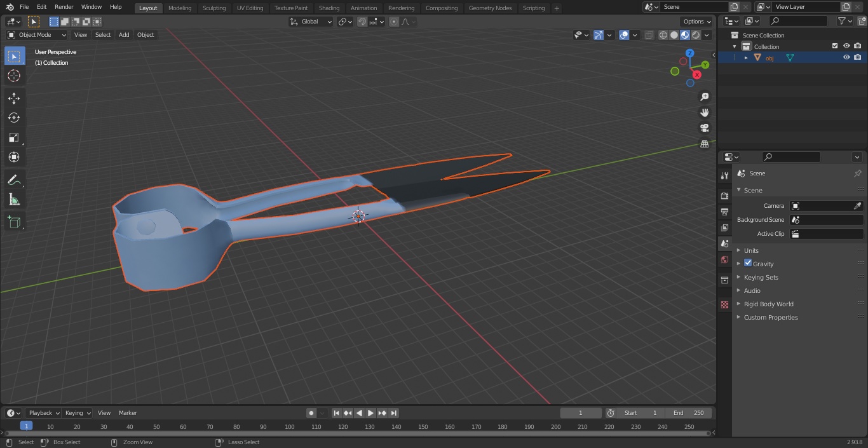868x448 pixels.
Task: Click the Background Scene field
Action: pos(826,220)
